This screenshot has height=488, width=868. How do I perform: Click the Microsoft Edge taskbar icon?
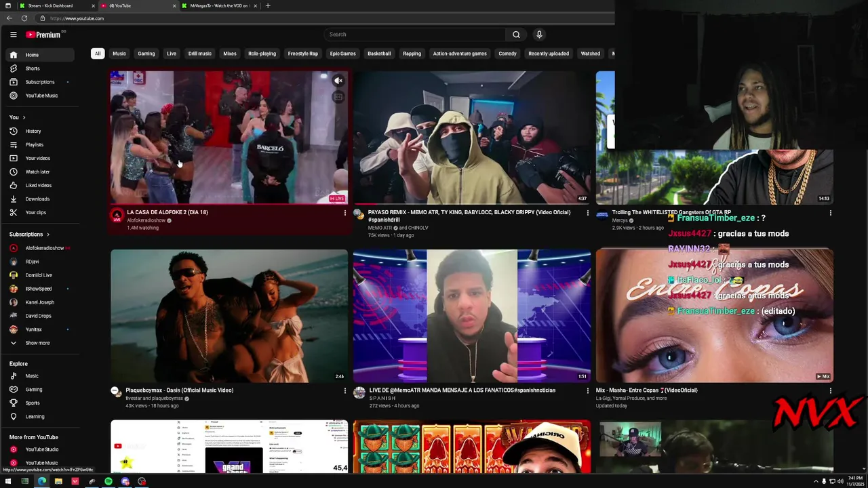click(42, 481)
